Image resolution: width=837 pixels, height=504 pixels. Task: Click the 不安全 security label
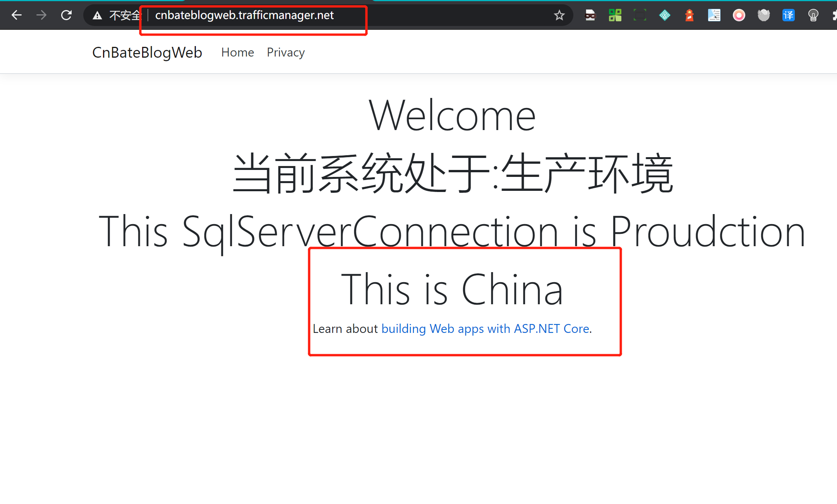(x=125, y=15)
